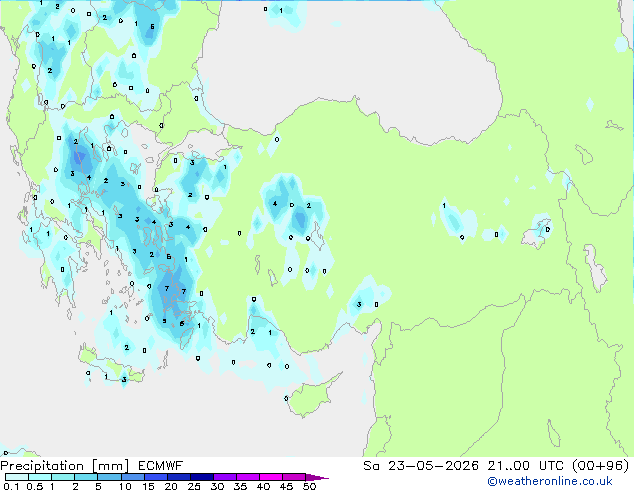This screenshot has height=490, width=634.
Task: Select the 30–35 mm purple legend swatch
Action: [x=225, y=477]
